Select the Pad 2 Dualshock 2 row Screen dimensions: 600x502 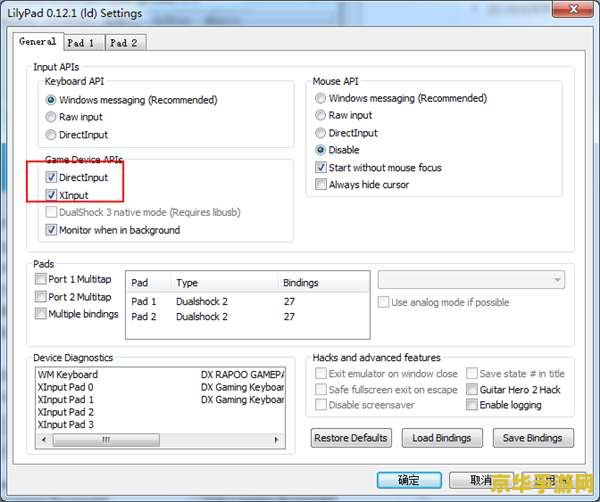click(248, 316)
